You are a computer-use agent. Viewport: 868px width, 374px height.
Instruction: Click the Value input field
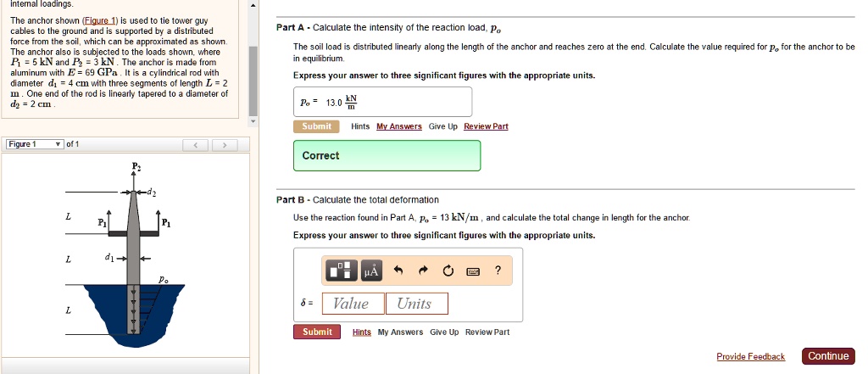pyautogui.click(x=351, y=304)
